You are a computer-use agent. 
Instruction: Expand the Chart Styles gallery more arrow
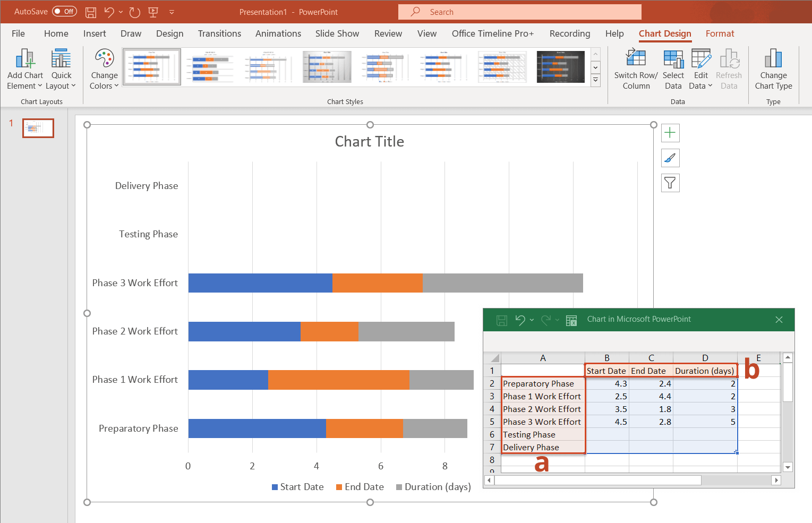click(596, 80)
